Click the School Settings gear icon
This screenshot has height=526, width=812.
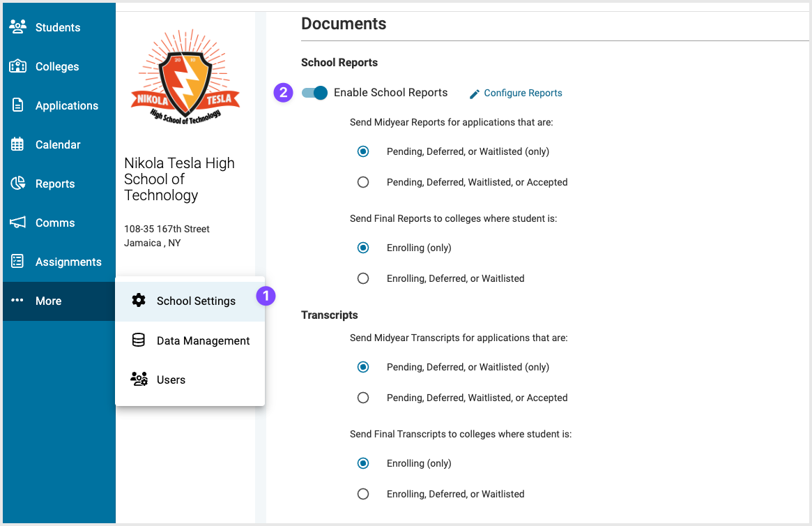pyautogui.click(x=138, y=300)
